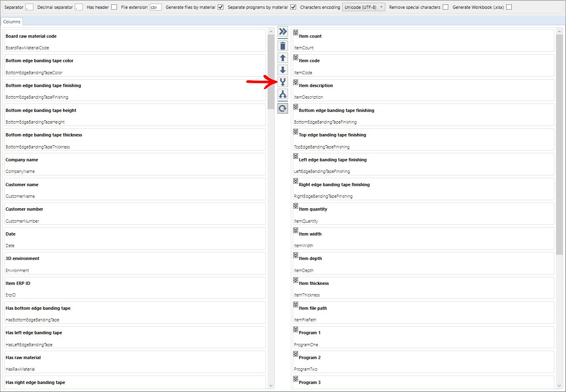566x392 pixels.
Task: Expand the Item count column entry
Action: [x=296, y=32]
